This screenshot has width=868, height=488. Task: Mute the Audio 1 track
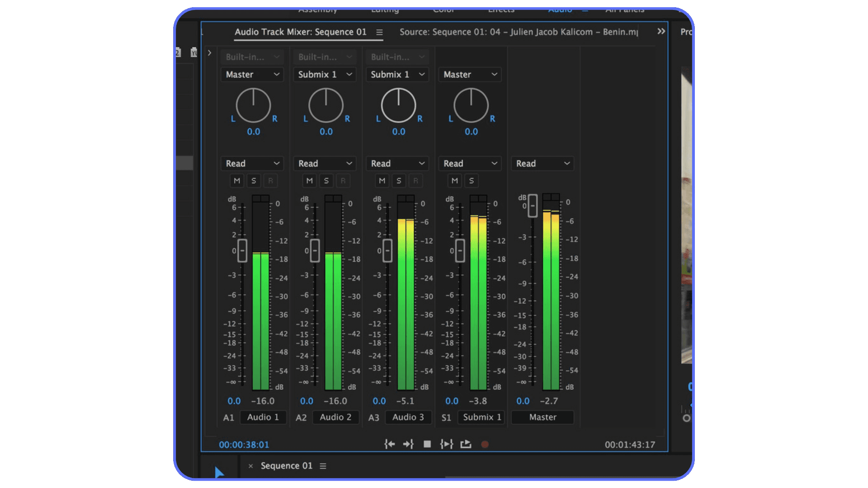236,180
